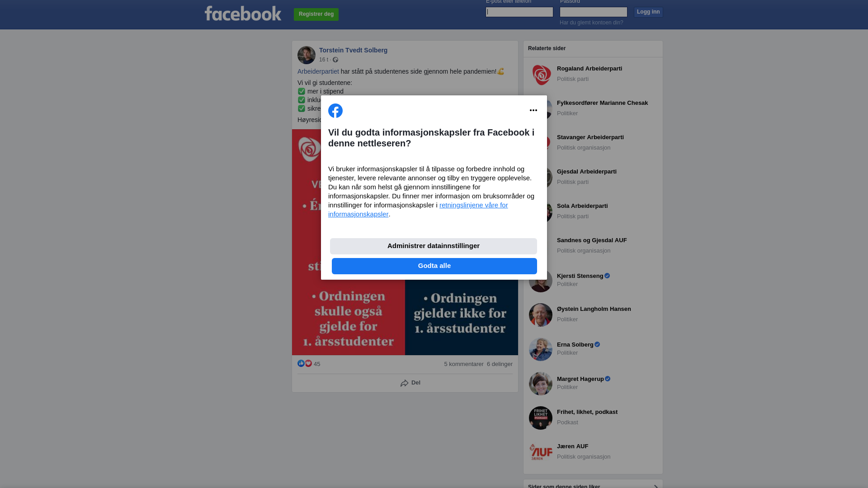Focus the e-mail or phone input field
The height and width of the screenshot is (488, 868).
coord(519,12)
